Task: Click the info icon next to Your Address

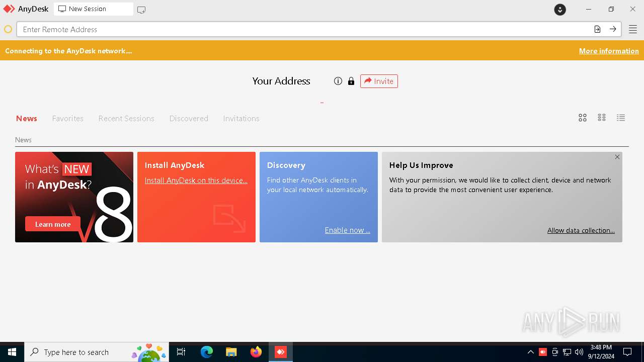Action: [x=338, y=81]
